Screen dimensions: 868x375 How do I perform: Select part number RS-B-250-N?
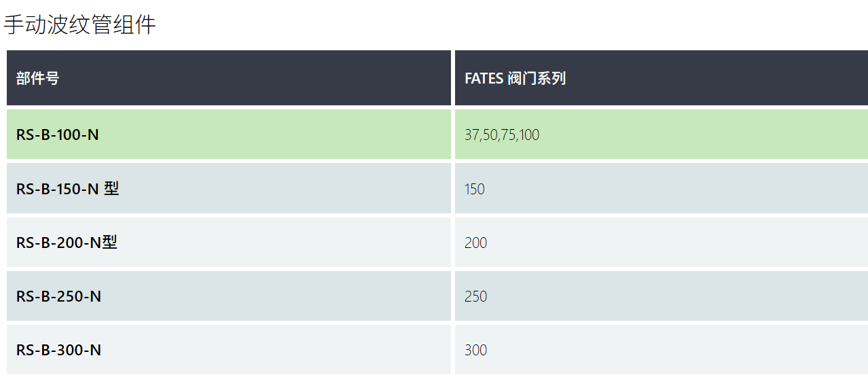tap(59, 296)
